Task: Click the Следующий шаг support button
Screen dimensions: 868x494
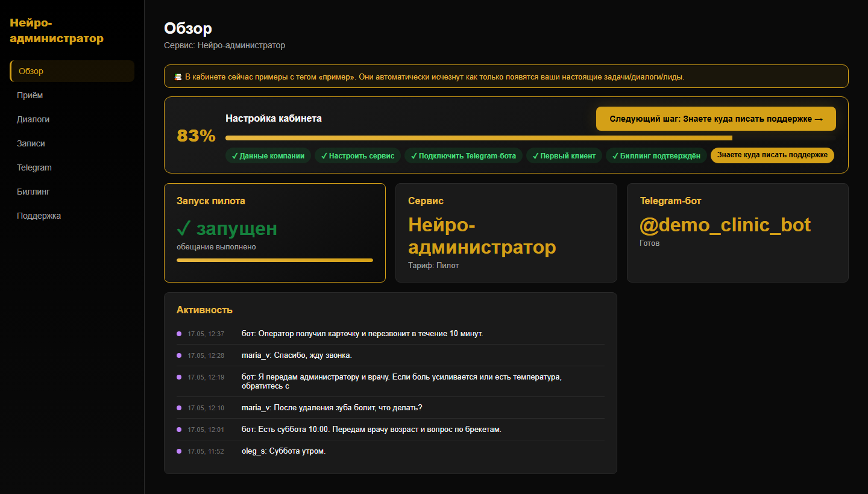Action: pyautogui.click(x=716, y=119)
